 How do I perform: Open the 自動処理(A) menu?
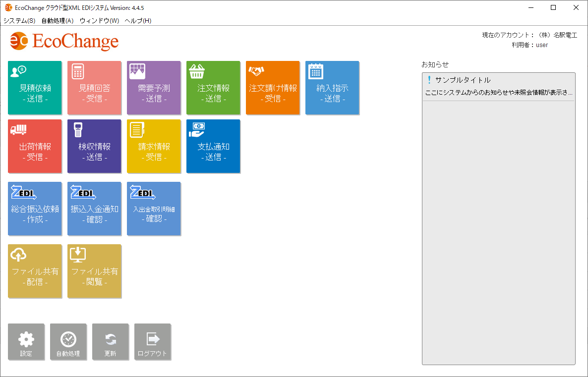[x=57, y=20]
